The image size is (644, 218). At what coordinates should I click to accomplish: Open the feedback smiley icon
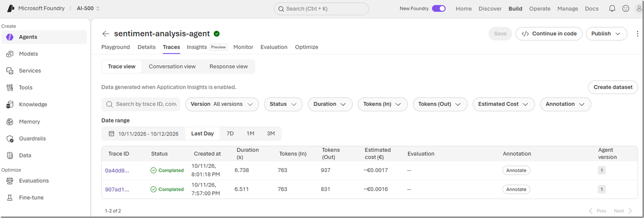[x=626, y=8]
